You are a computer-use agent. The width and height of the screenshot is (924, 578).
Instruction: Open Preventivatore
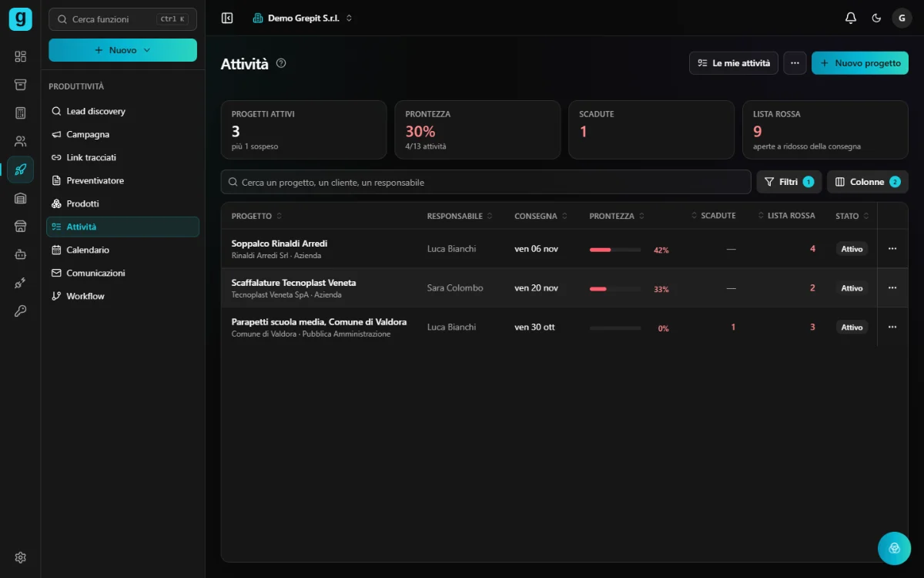point(123,180)
